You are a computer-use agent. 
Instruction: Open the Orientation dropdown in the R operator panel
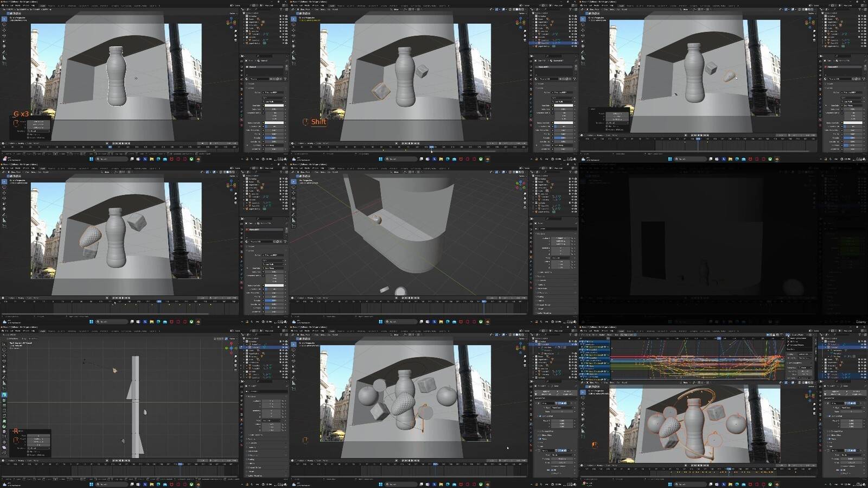click(39, 448)
